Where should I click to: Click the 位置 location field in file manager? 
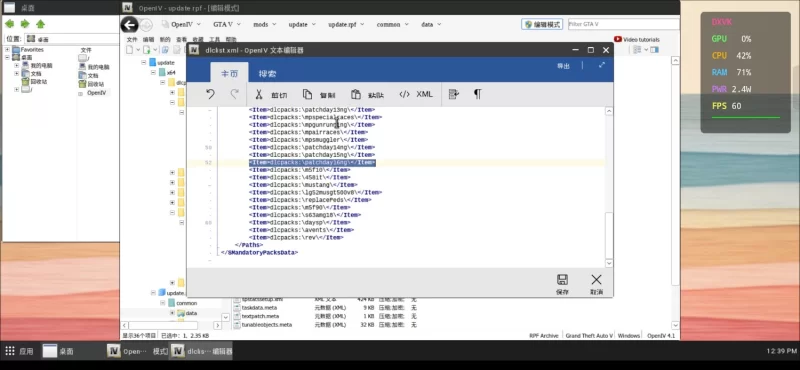(x=72, y=39)
